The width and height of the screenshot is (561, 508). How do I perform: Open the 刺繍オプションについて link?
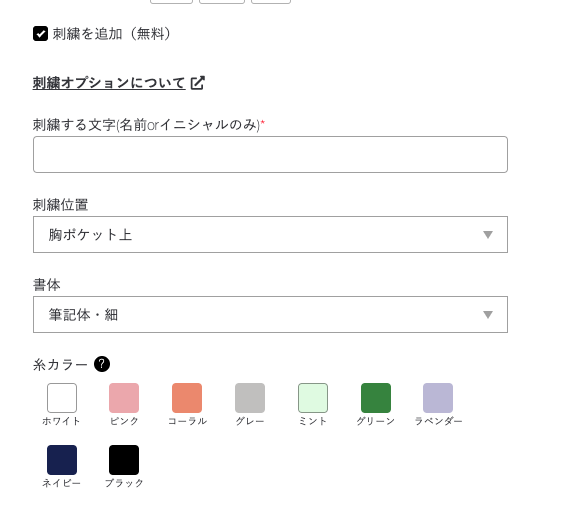pos(109,83)
